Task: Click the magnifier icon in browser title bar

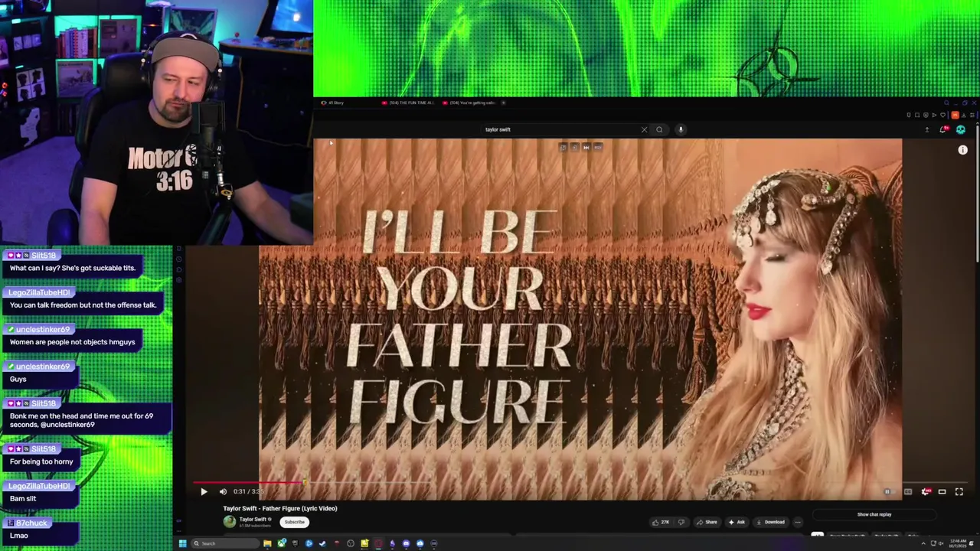Action: pyautogui.click(x=946, y=103)
